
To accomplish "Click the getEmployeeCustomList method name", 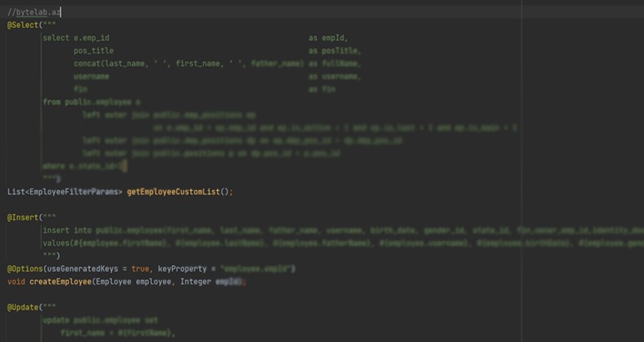I will pos(172,191).
